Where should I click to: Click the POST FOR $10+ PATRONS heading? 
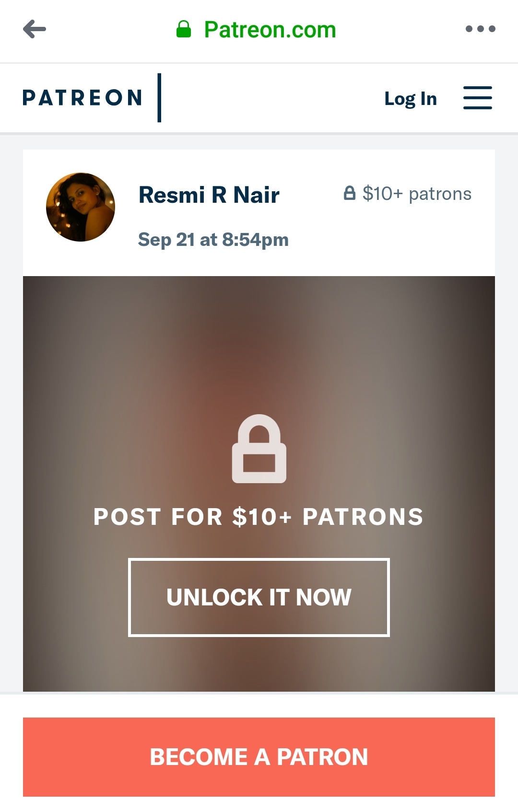point(259,517)
